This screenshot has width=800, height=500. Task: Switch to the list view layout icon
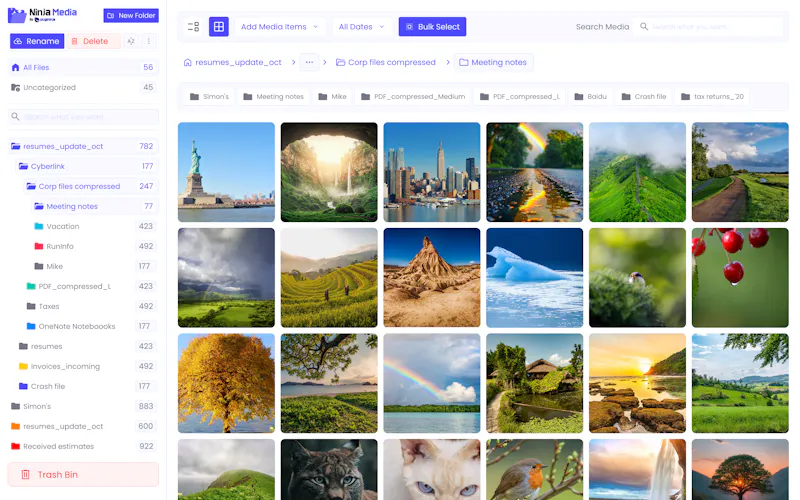coord(193,27)
